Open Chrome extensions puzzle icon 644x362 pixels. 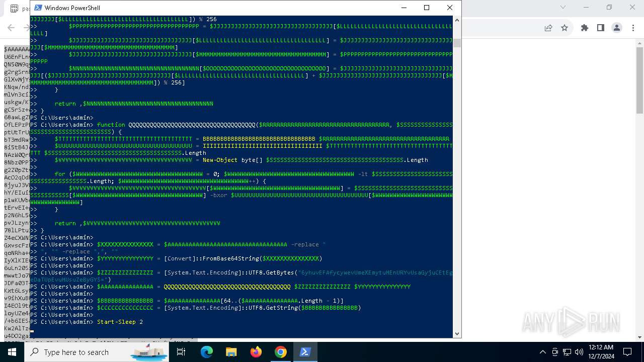[x=585, y=28]
